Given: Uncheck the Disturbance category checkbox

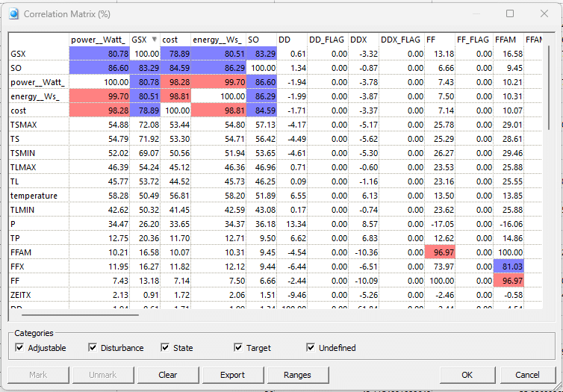Looking at the screenshot, I should click(93, 348).
